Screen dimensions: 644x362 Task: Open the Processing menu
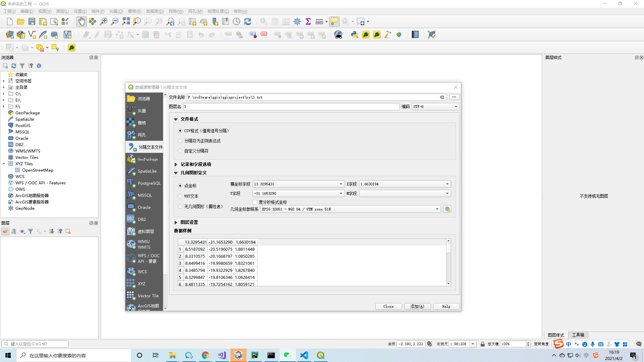tap(218, 11)
